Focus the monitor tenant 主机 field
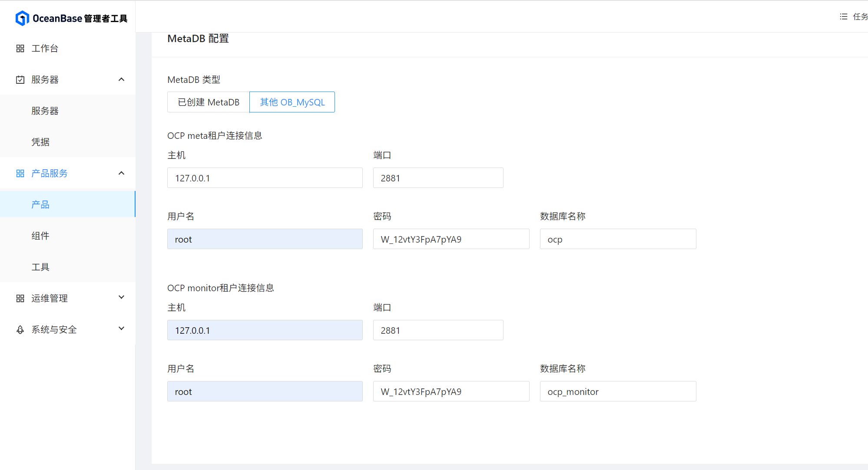Image resolution: width=868 pixels, height=470 pixels. [x=265, y=330]
